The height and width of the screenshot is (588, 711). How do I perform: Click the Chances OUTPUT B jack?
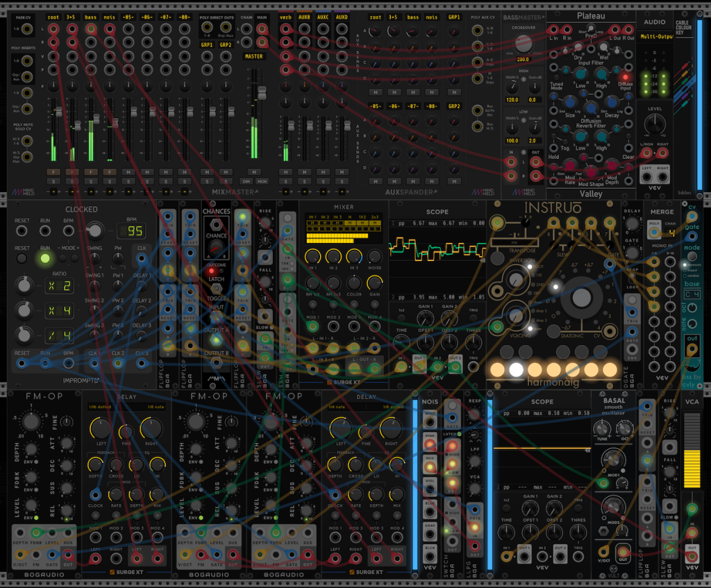click(217, 362)
